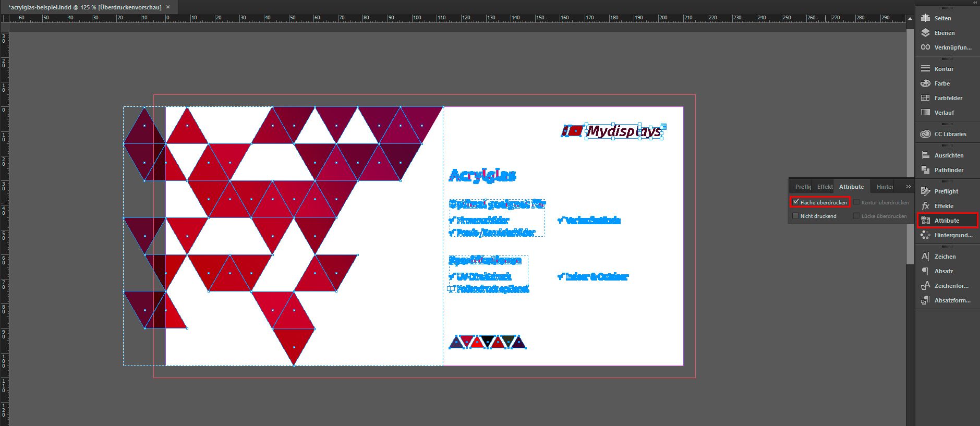Click the horizontal ruler at 100 mark
The height and width of the screenshot is (426, 980).
coord(417,18)
